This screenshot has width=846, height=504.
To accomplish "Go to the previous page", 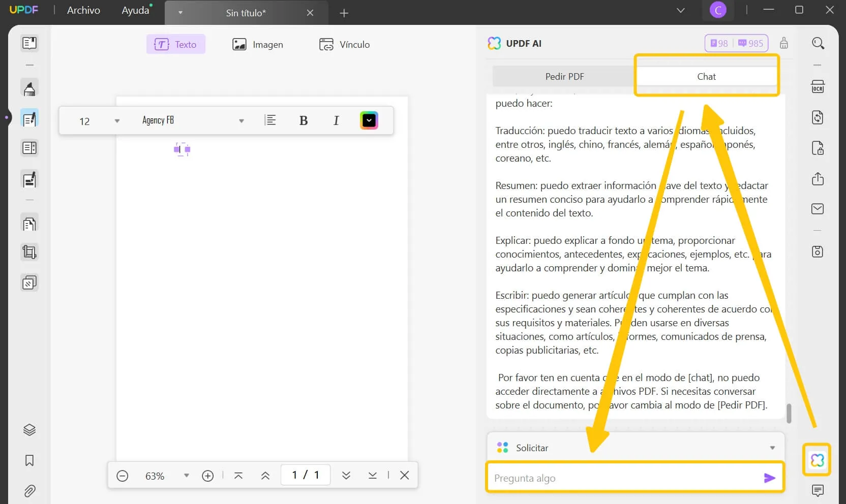I will pos(265,476).
